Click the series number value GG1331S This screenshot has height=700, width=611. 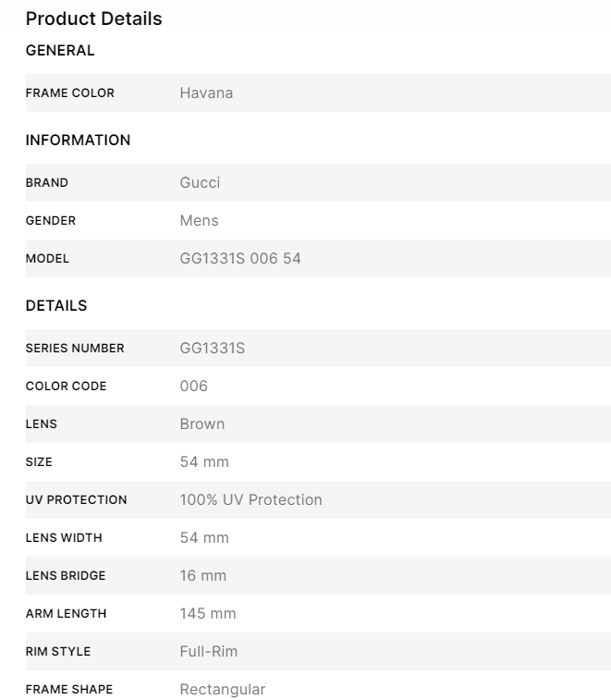[x=213, y=349]
